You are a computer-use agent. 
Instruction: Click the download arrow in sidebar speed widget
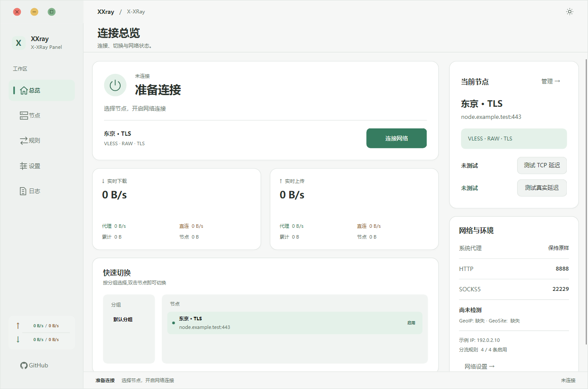18,339
